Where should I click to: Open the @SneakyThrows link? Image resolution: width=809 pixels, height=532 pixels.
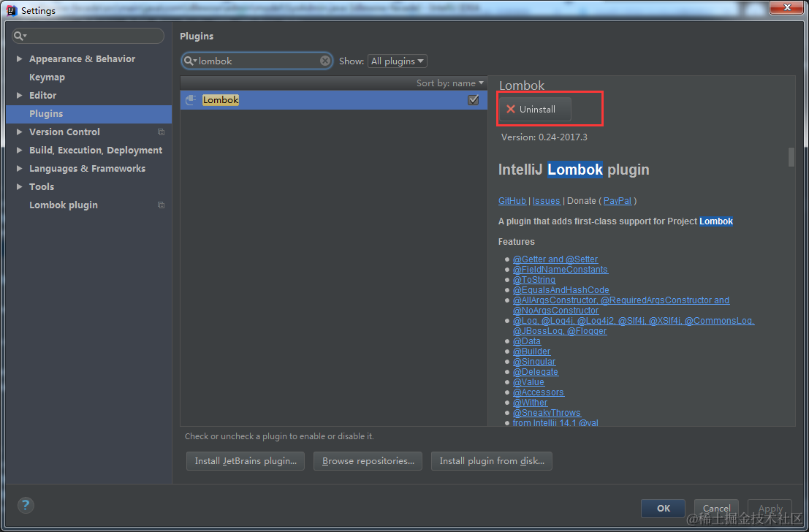tap(547, 414)
